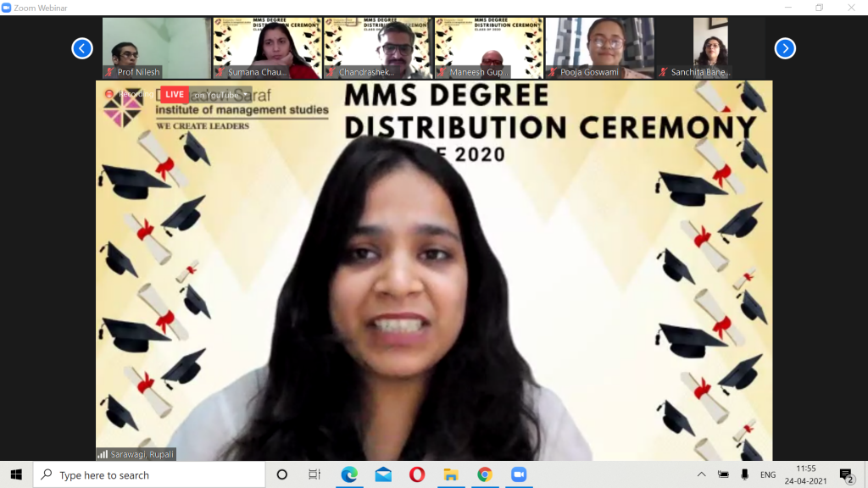Click the signal bars icon beside Sarawagi, Rupali
The image size is (868, 488).
[103, 454]
